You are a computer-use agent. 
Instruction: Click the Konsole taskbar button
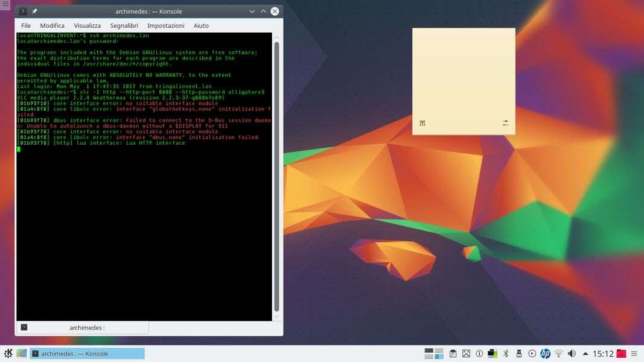pos(88,354)
